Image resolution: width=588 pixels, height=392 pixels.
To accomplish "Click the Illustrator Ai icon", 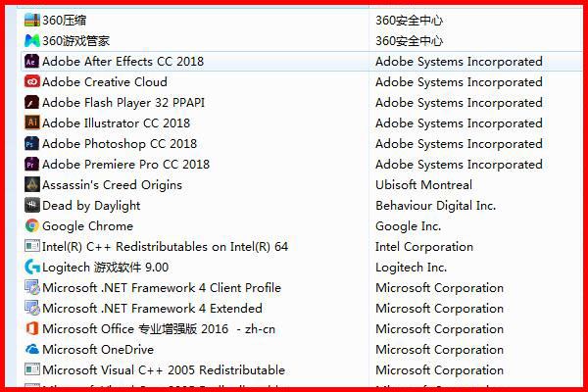I will point(32,122).
